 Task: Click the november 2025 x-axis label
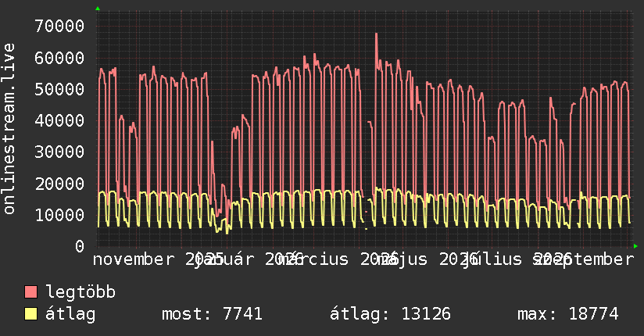pyautogui.click(x=158, y=259)
